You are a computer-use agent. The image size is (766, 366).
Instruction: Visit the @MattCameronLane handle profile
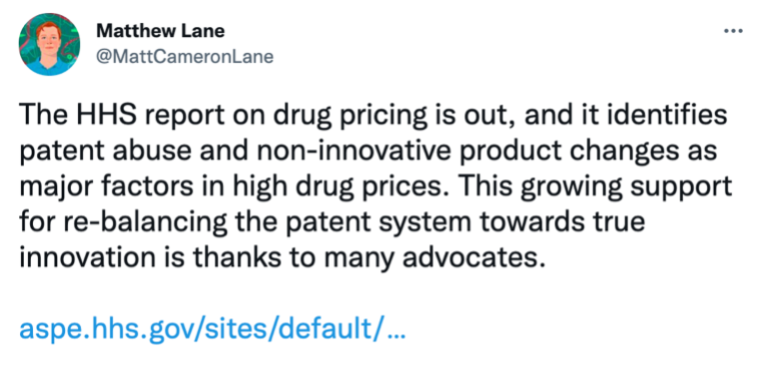coord(185,57)
